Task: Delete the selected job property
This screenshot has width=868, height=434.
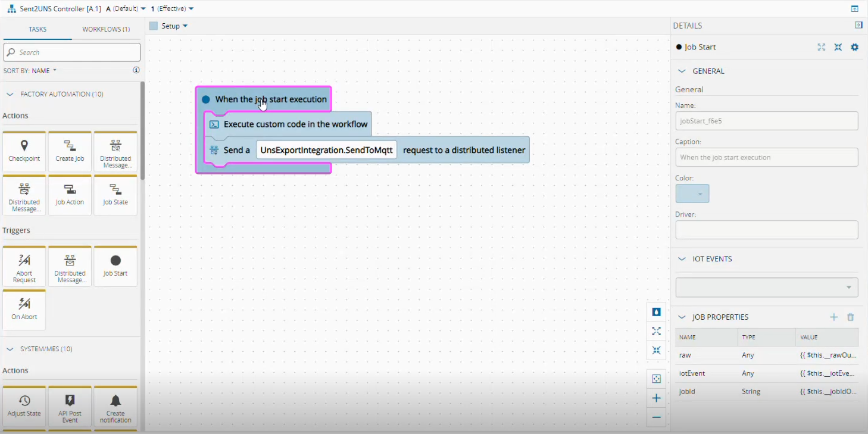Action: coord(851,317)
